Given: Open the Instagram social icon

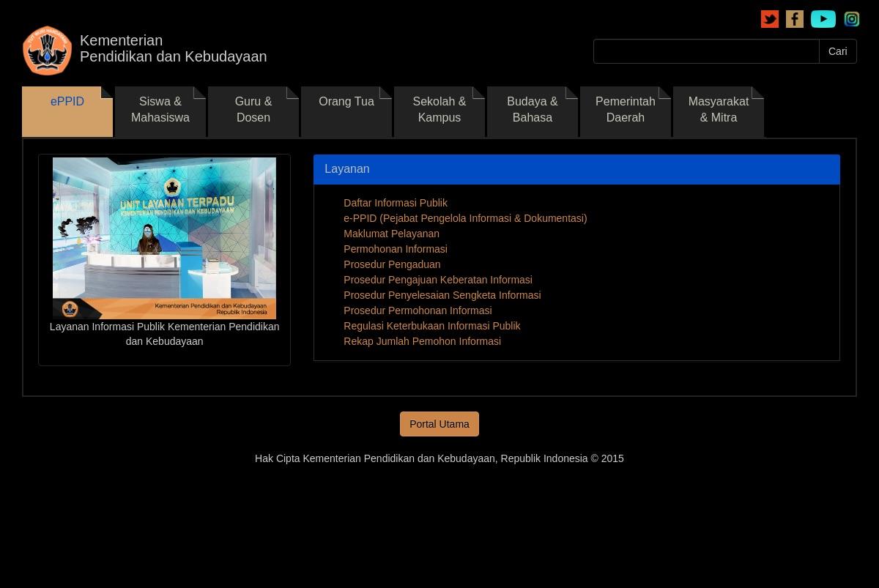Looking at the screenshot, I should point(852,19).
